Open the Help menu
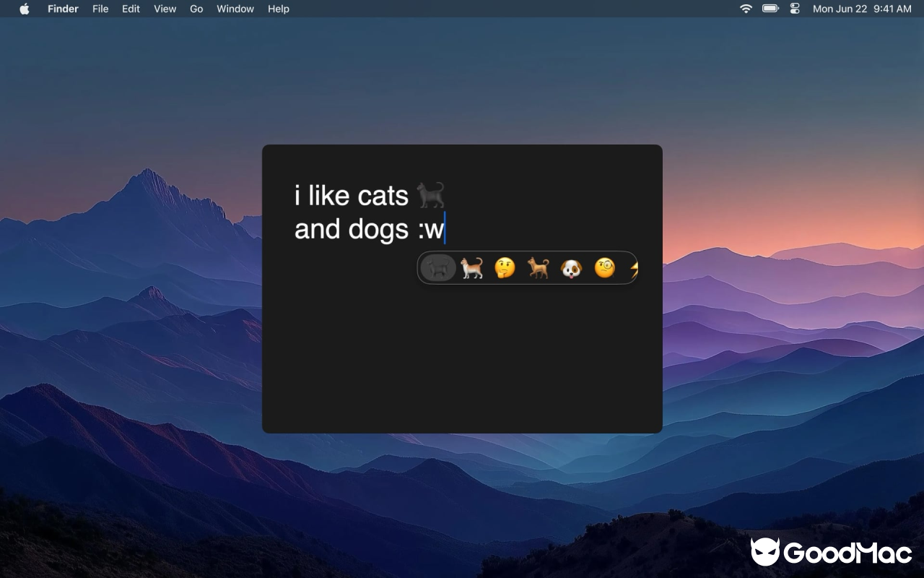The height and width of the screenshot is (578, 924). [279, 9]
